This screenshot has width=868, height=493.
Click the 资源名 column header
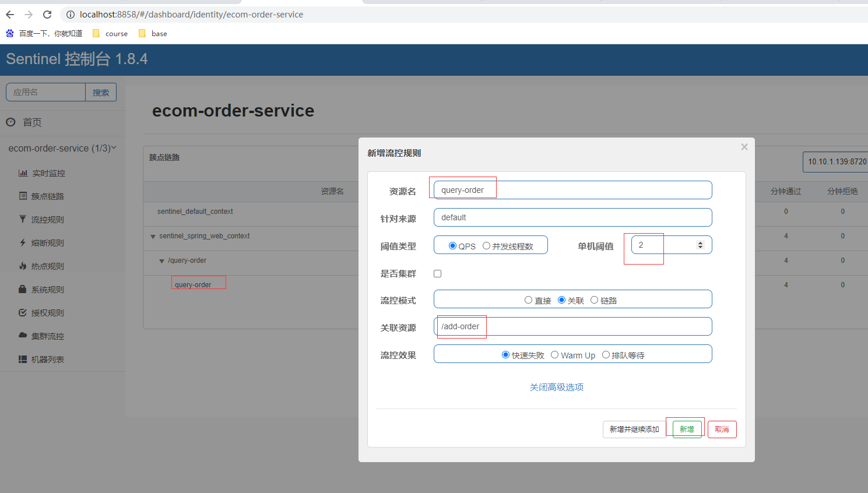click(x=332, y=191)
